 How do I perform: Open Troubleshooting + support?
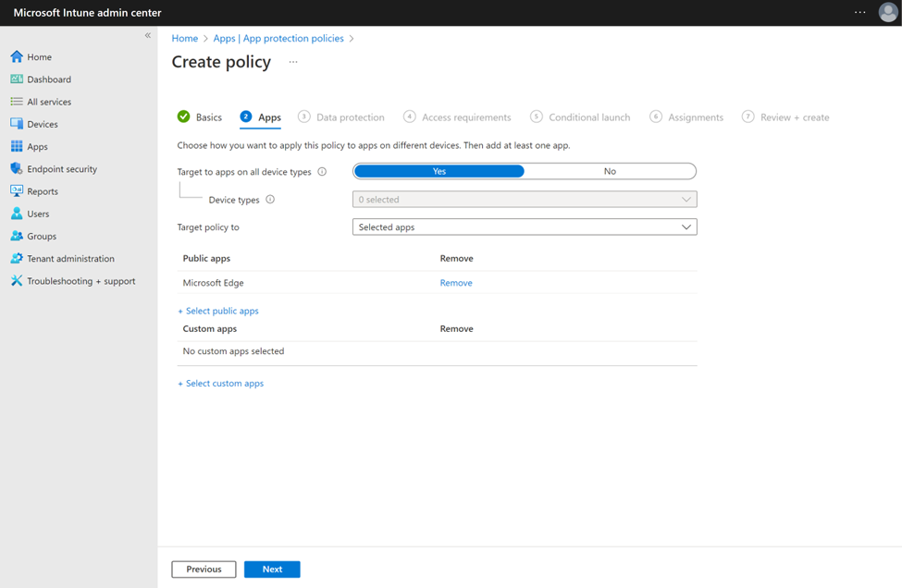tap(82, 280)
